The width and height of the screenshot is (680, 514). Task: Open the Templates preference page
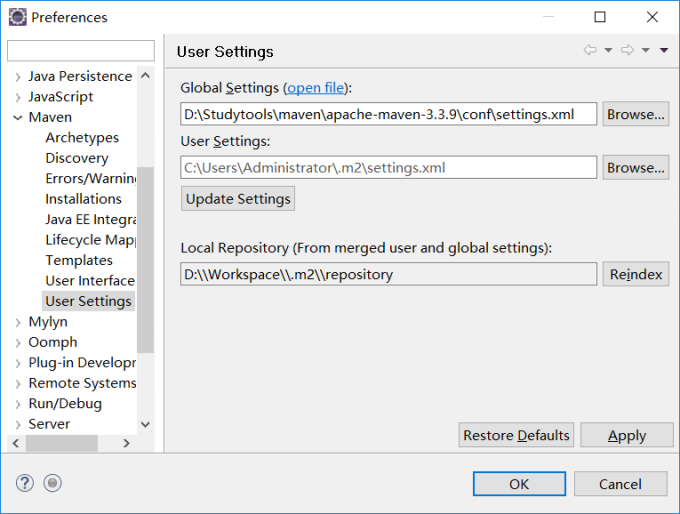(79, 260)
